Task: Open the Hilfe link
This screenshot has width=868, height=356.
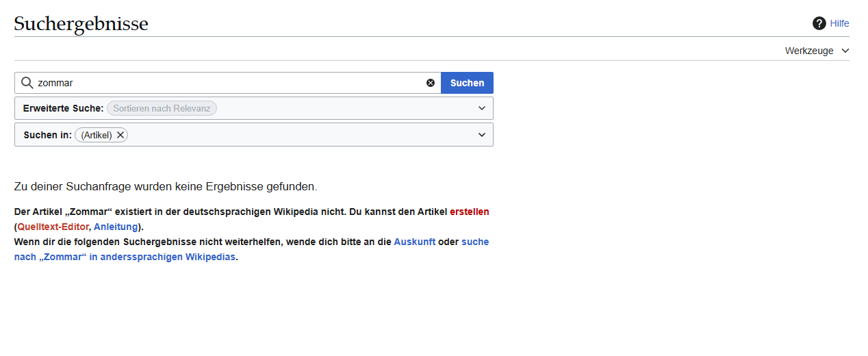Action: pyautogui.click(x=839, y=23)
